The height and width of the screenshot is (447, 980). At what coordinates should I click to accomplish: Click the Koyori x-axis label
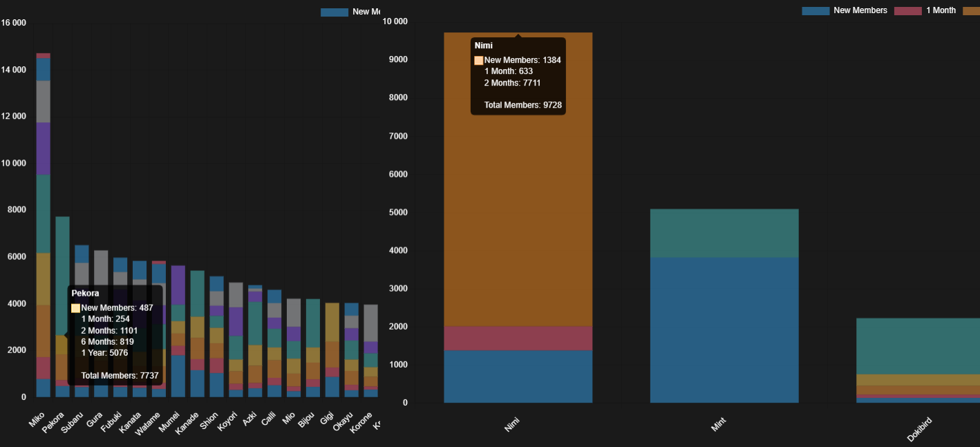[x=227, y=422]
